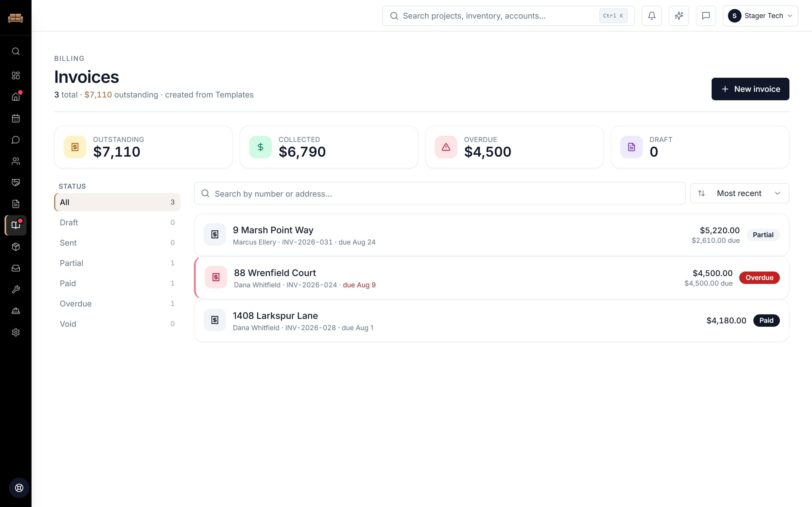Viewport: 812px width, 507px height.
Task: Click the help lifebuoy button
Action: coord(19,488)
